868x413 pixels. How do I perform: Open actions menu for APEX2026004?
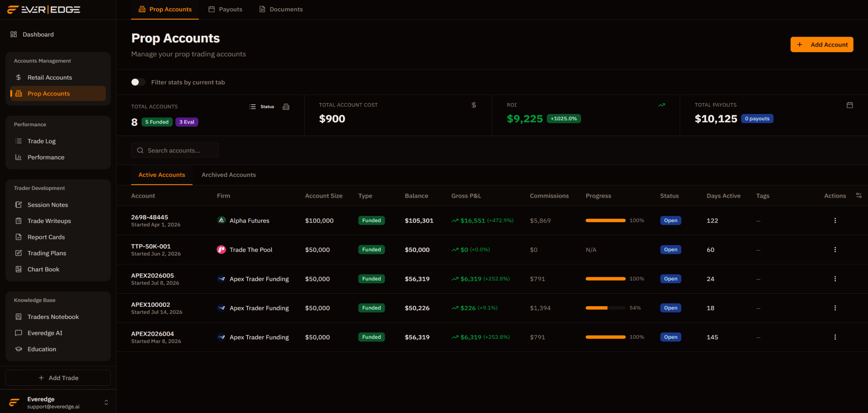835,337
